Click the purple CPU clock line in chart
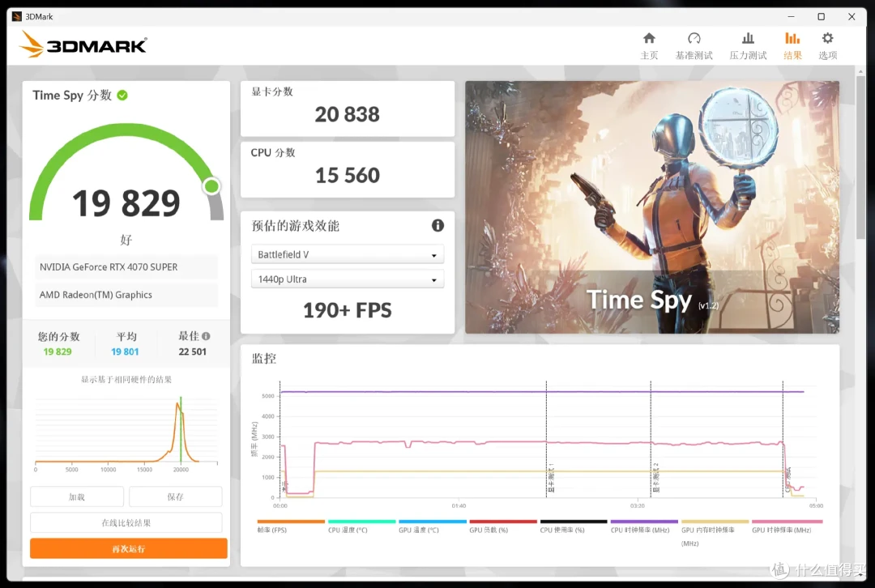 (x=541, y=392)
